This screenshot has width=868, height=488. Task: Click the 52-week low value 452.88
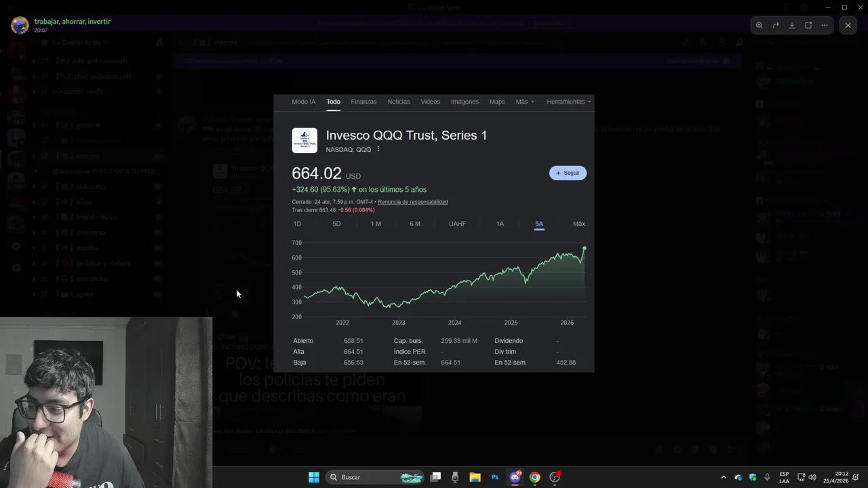(566, 363)
